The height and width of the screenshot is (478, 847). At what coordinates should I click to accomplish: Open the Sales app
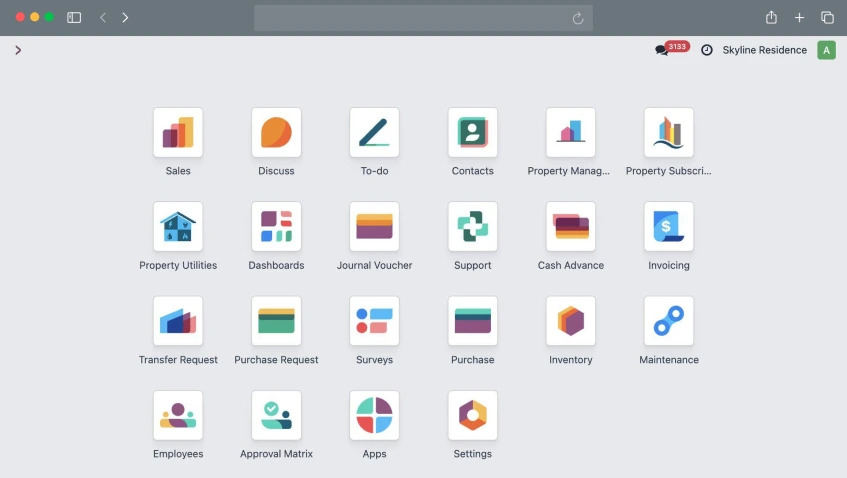tap(178, 133)
